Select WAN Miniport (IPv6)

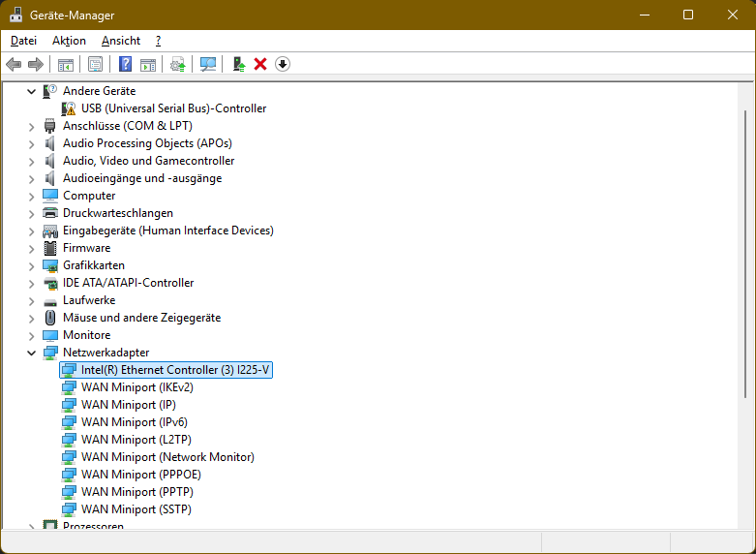(135, 421)
